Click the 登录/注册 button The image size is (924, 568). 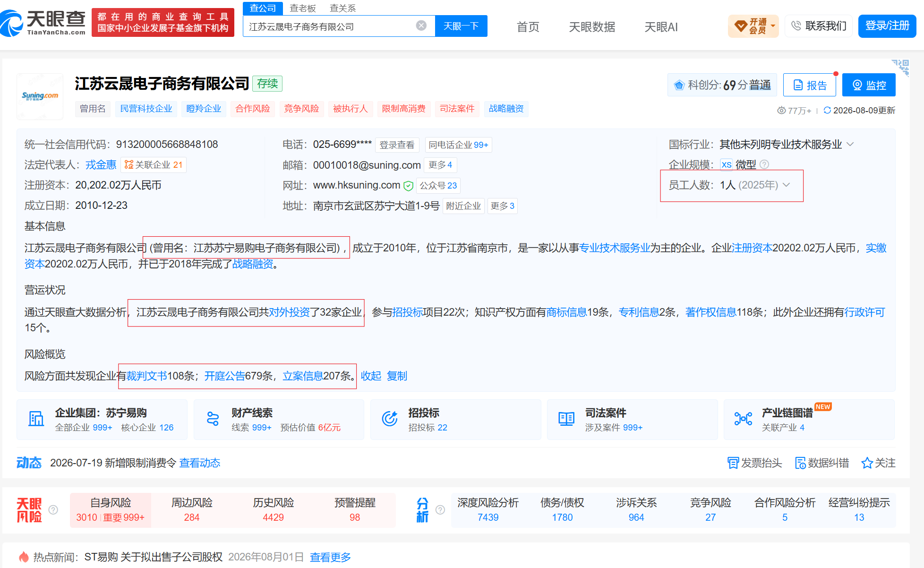[887, 26]
